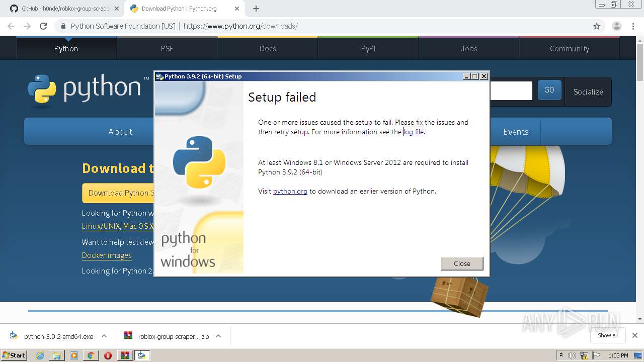
Task: Open Windows Explorer folder icon in taskbar
Action: point(57,355)
